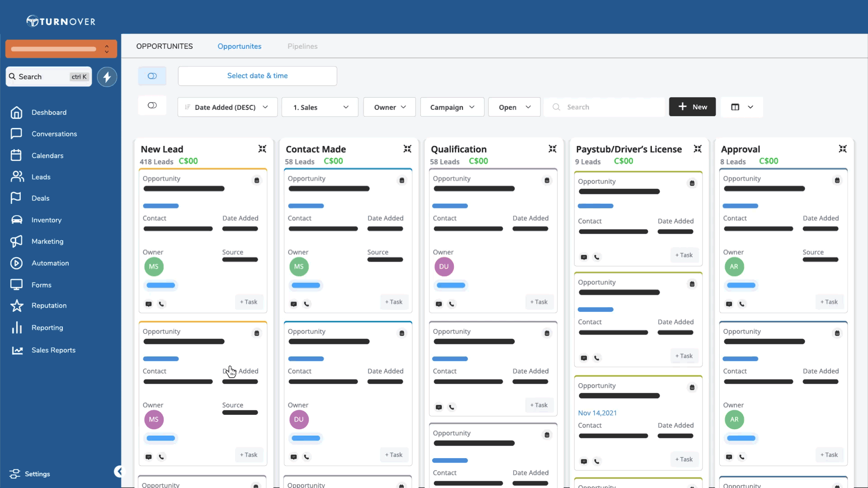Collapse the New Lead column
The height and width of the screenshot is (488, 868).
(262, 149)
